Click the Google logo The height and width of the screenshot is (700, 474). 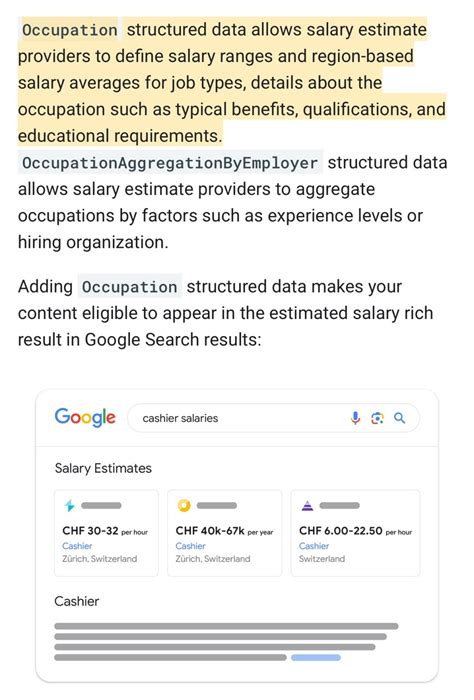coord(85,418)
